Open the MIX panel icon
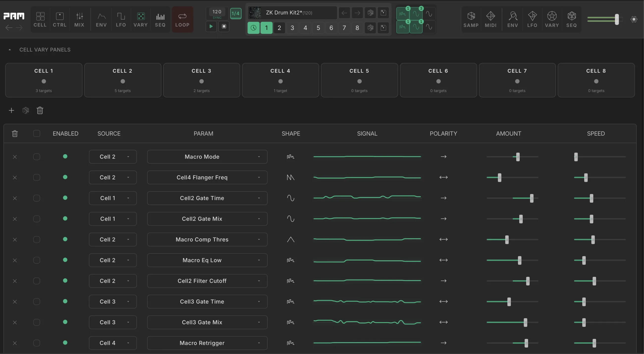Image resolution: width=644 pixels, height=354 pixels. click(79, 20)
